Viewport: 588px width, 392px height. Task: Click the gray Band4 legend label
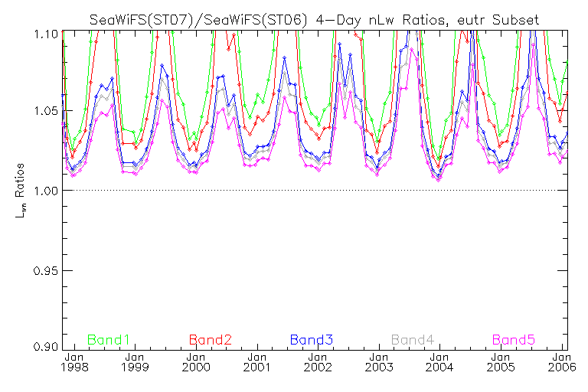pyautogui.click(x=413, y=340)
